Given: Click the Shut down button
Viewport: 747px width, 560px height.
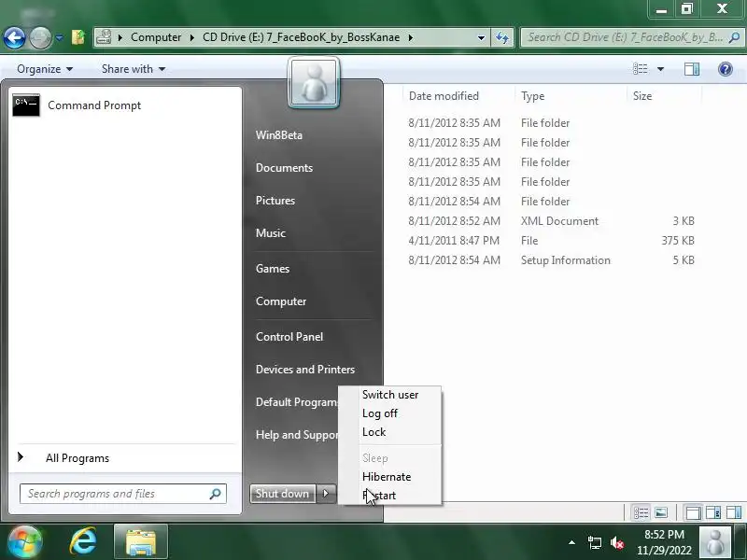Looking at the screenshot, I should (x=283, y=494).
